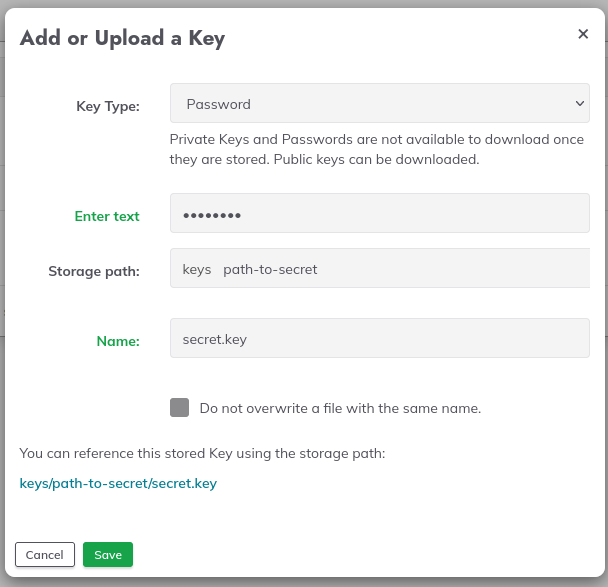Click the path-to-secret storage path input
The image size is (608, 587).
click(403, 268)
